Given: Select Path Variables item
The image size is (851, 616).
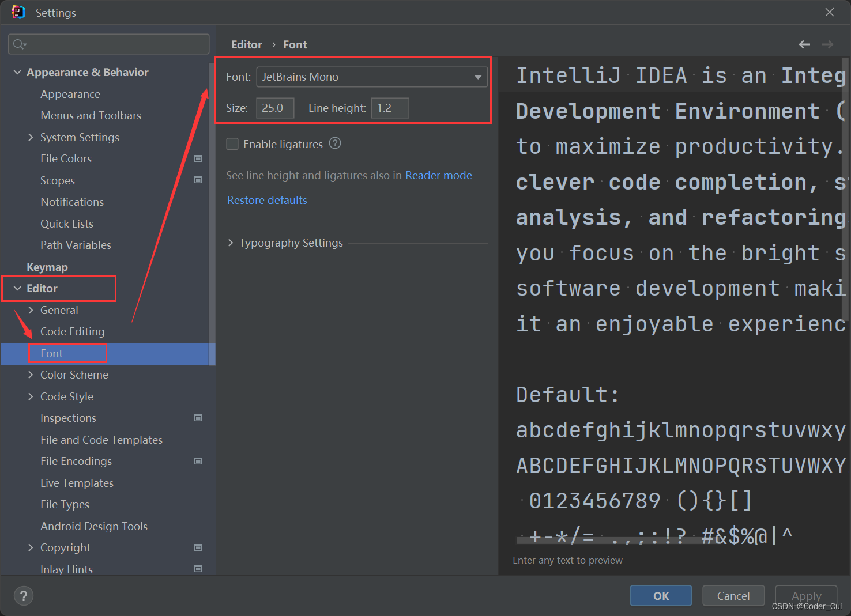Looking at the screenshot, I should [76, 245].
